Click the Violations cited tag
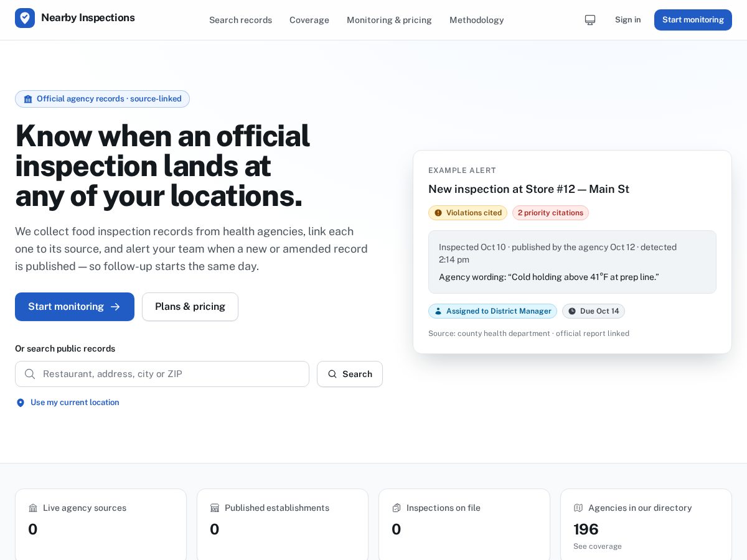This screenshot has height=560, width=747. tap(467, 213)
